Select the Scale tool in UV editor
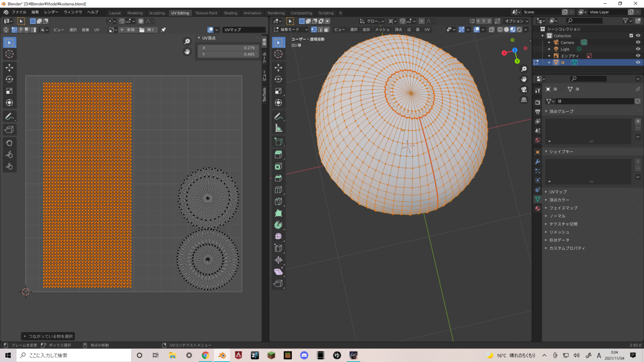Viewport: 644px width, 362px height. point(10,91)
